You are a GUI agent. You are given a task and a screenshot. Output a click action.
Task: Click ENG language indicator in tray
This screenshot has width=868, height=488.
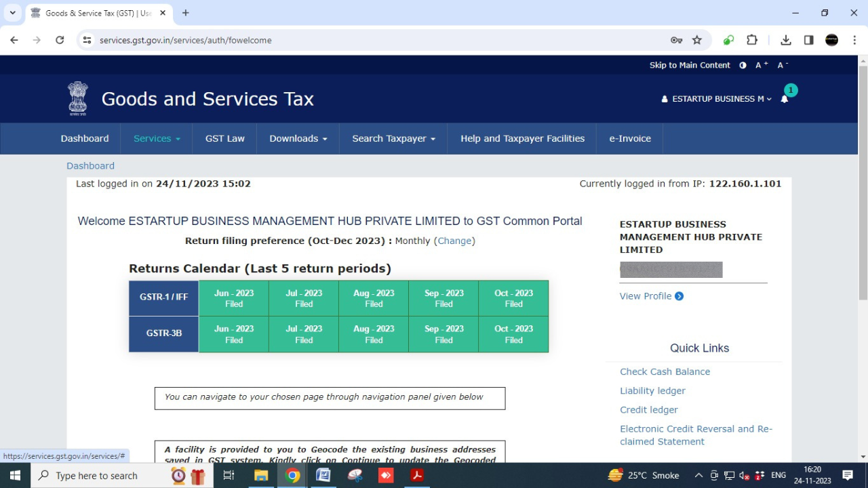pyautogui.click(x=778, y=475)
